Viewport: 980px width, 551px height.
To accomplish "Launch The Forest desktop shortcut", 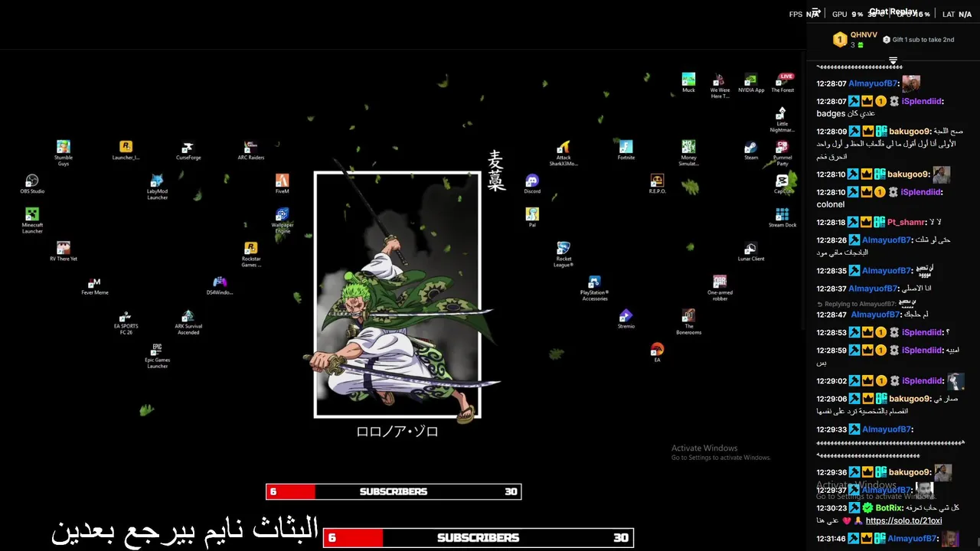I will 782,83.
